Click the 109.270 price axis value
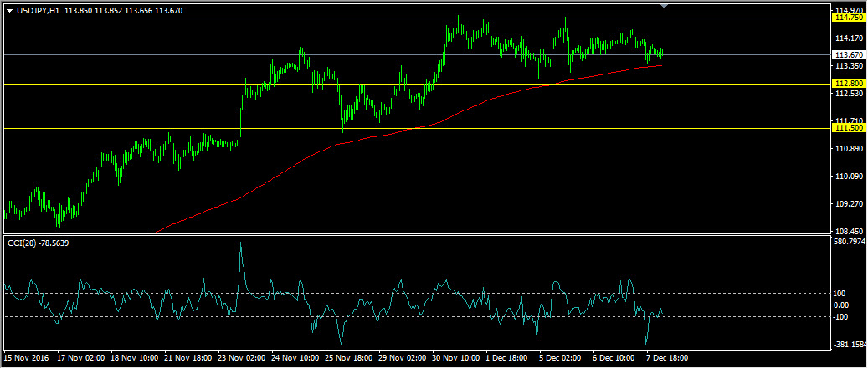The width and height of the screenshot is (868, 369). click(850, 204)
